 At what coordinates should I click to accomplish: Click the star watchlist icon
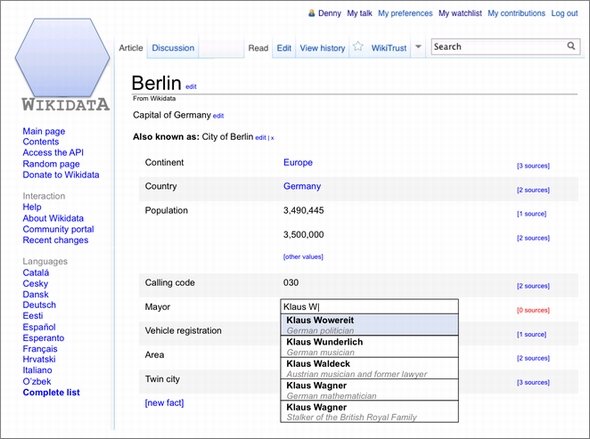[358, 47]
